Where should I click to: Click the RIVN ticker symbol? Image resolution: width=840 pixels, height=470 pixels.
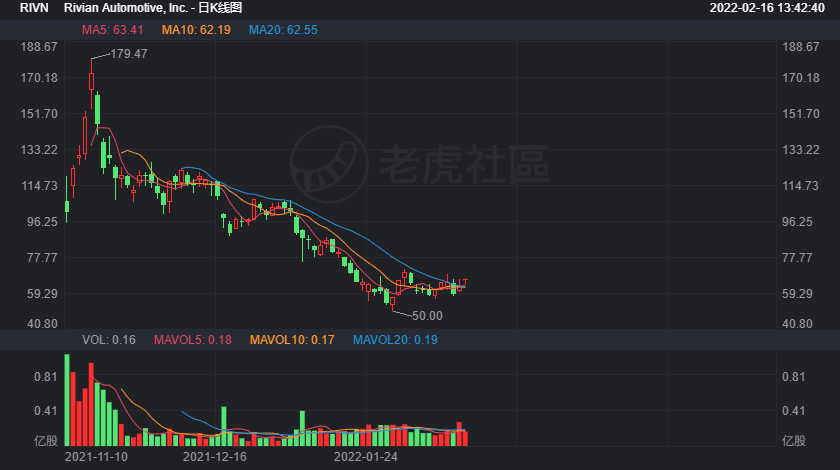tap(34, 8)
